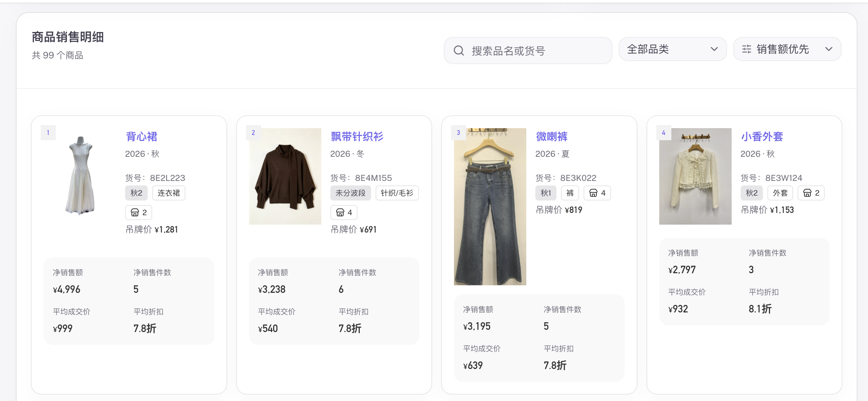The width and height of the screenshot is (868, 401).
Task: Click net sales value ¥4,996
Action: click(66, 289)
